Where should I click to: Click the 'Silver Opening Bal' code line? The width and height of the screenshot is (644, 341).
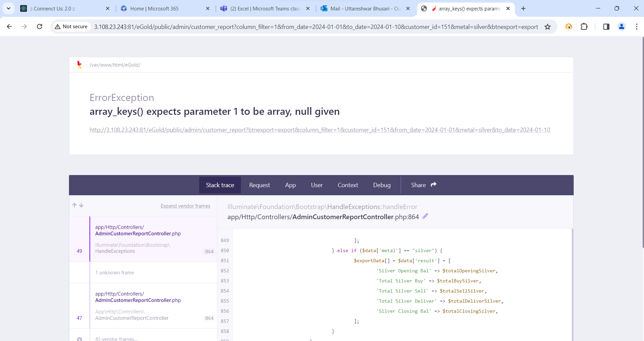click(437, 271)
